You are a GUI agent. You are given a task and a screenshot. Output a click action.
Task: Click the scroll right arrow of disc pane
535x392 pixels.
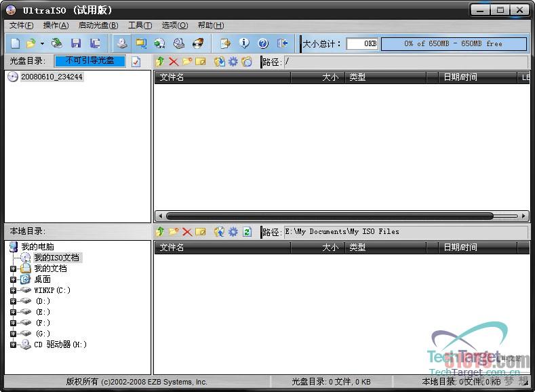pos(523,216)
